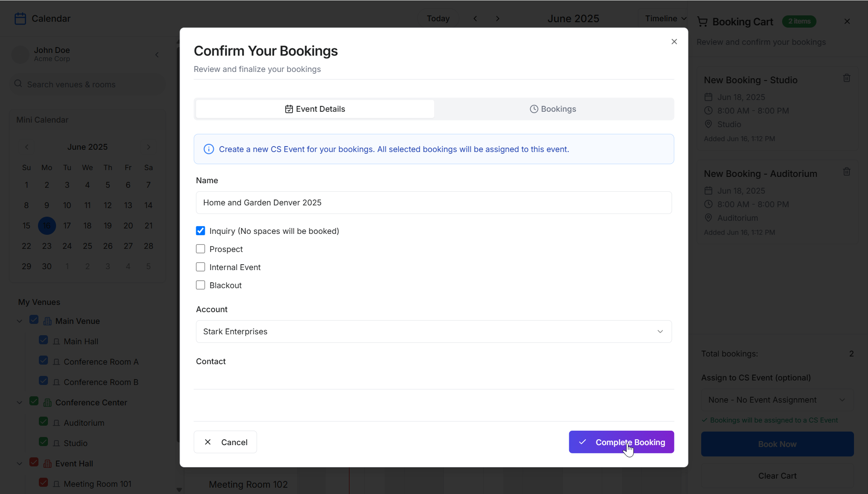Click the Today button
Screen dimensions: 868x494
pyautogui.click(x=438, y=19)
